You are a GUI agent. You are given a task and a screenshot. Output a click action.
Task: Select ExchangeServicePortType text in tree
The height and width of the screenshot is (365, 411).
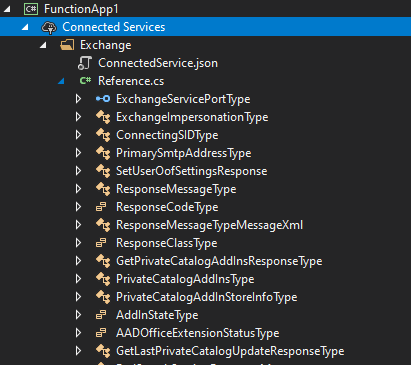pyautogui.click(x=183, y=99)
